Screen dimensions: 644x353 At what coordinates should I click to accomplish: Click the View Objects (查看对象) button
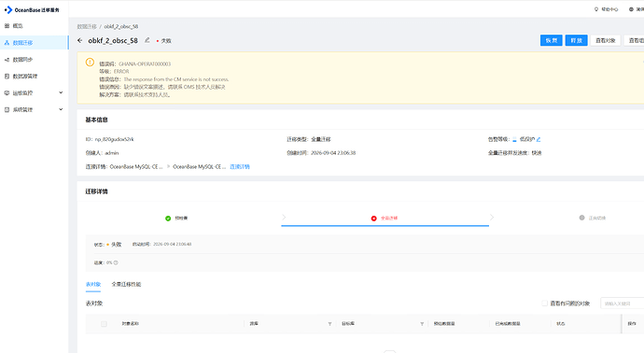tap(605, 40)
